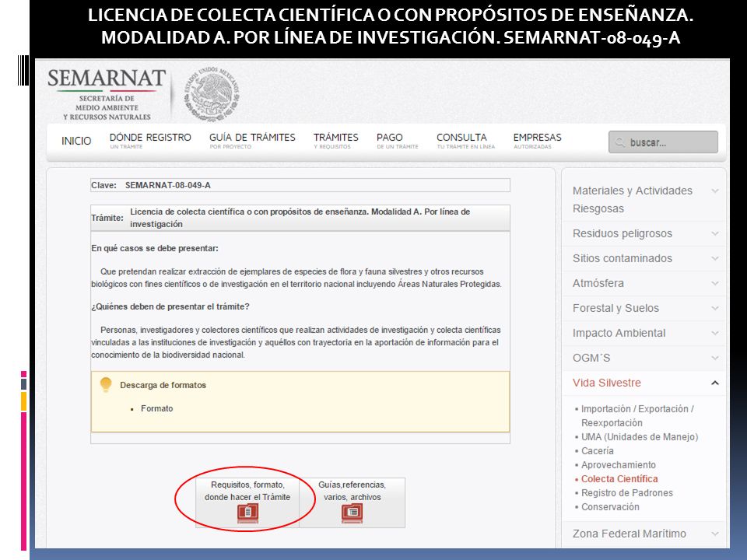The width and height of the screenshot is (747, 560).
Task: Click 'Descarga de formatos' text
Action: click(x=163, y=385)
